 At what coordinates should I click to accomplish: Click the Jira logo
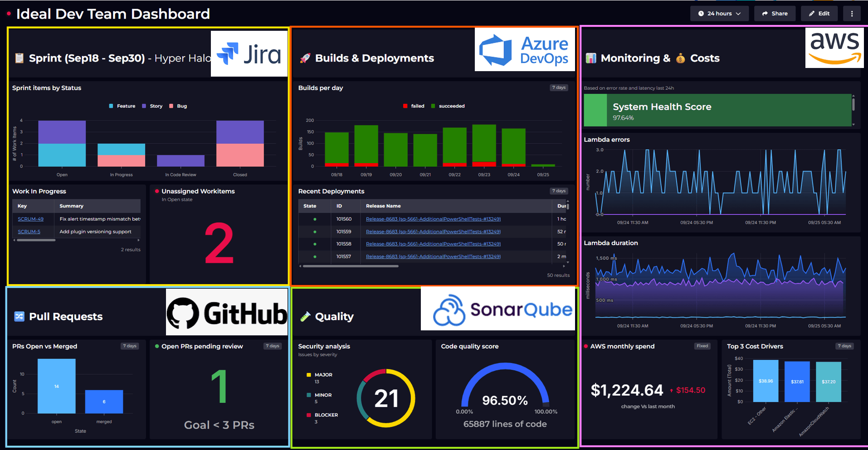point(249,53)
